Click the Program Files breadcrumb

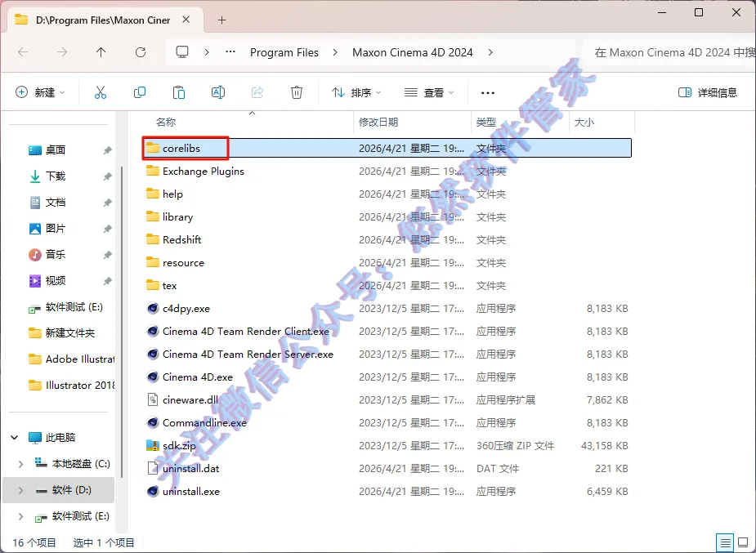tap(284, 52)
